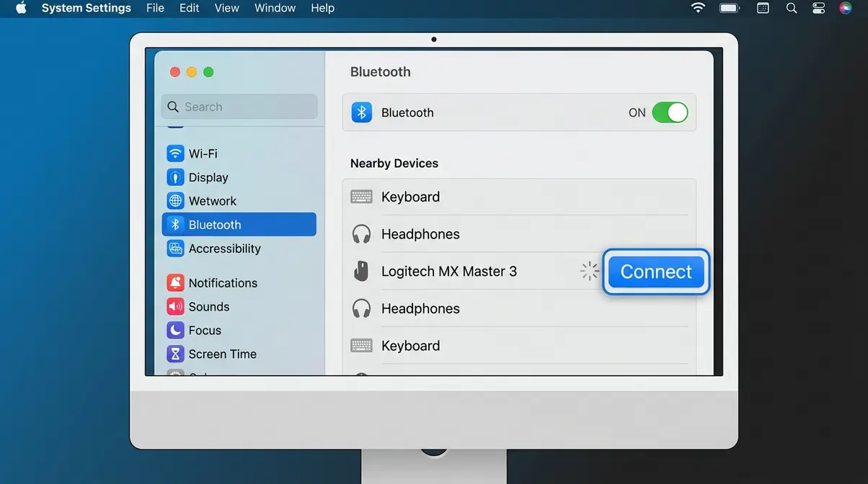Open Focus in the sidebar

pyautogui.click(x=239, y=331)
